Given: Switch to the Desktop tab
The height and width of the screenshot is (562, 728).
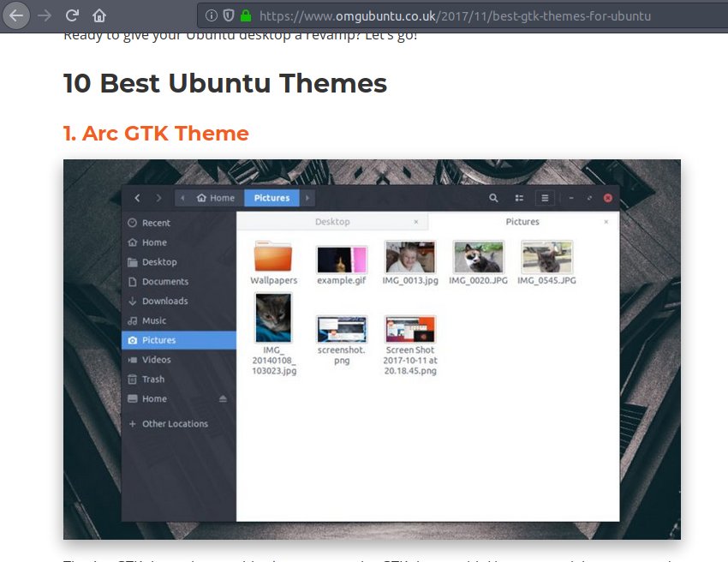Looking at the screenshot, I should (x=332, y=222).
